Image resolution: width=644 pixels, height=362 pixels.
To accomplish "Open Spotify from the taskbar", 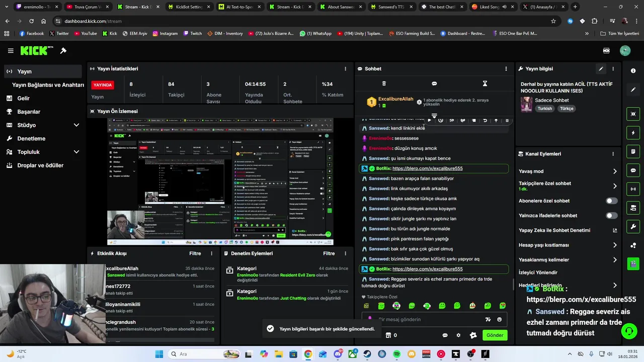I will pos(396,354).
